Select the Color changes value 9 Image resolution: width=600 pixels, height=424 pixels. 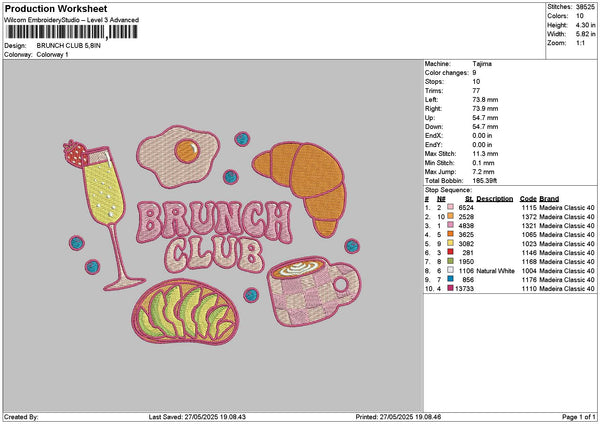(474, 73)
